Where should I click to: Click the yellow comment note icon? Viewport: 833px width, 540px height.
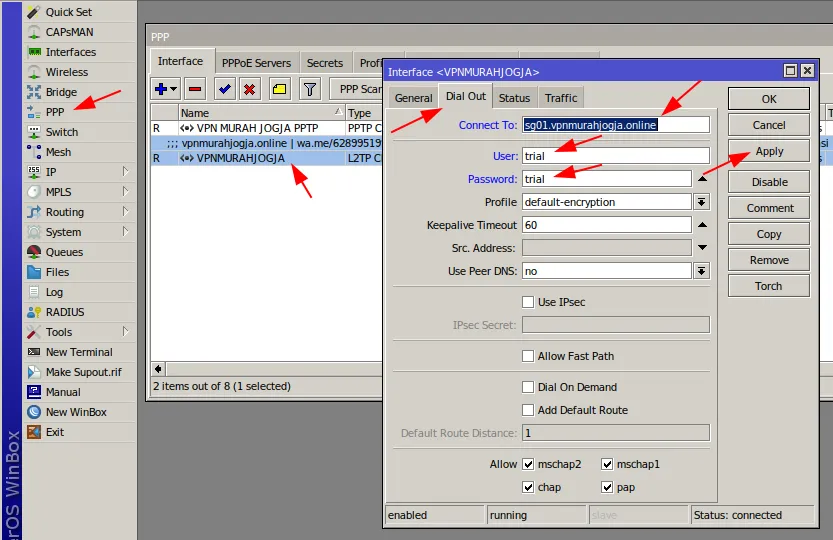click(x=279, y=89)
